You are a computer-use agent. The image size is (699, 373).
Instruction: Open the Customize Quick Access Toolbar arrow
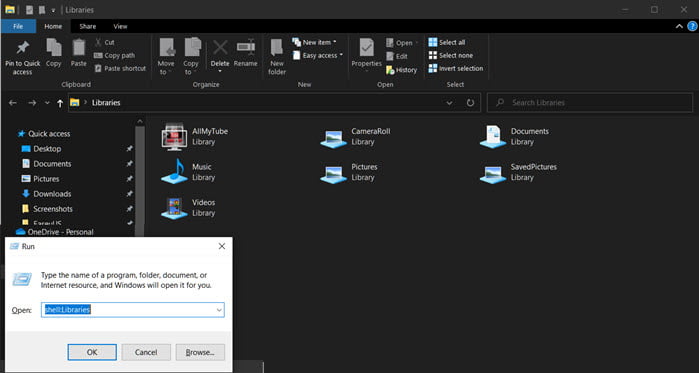pyautogui.click(x=53, y=10)
